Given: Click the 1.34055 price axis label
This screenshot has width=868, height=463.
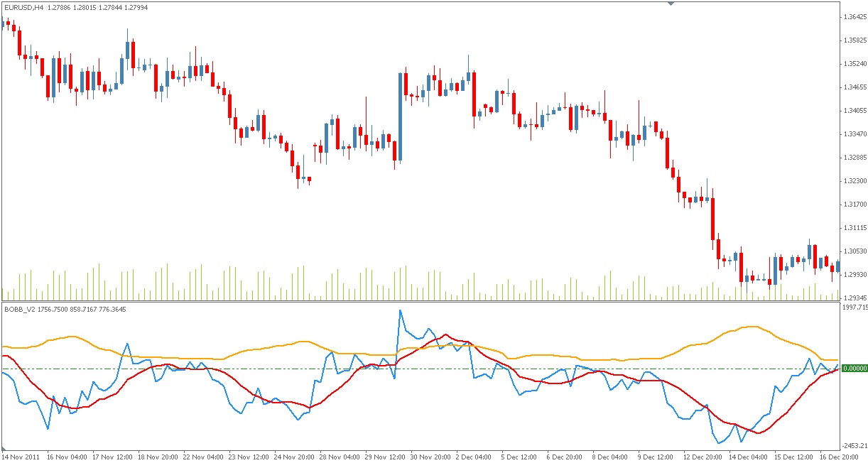Looking at the screenshot, I should pos(855,110).
